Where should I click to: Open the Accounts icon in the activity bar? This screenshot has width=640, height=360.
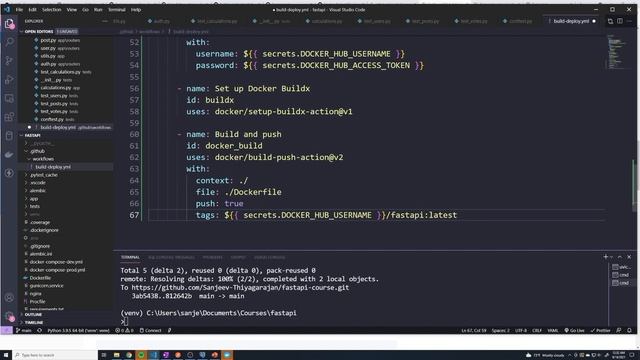tap(9, 298)
